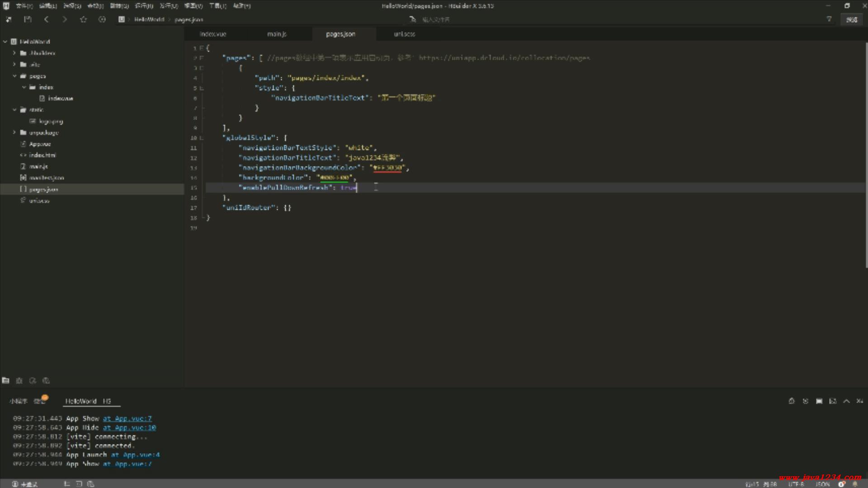Open App.vue in the project tree
868x488 pixels.
[x=40, y=144]
